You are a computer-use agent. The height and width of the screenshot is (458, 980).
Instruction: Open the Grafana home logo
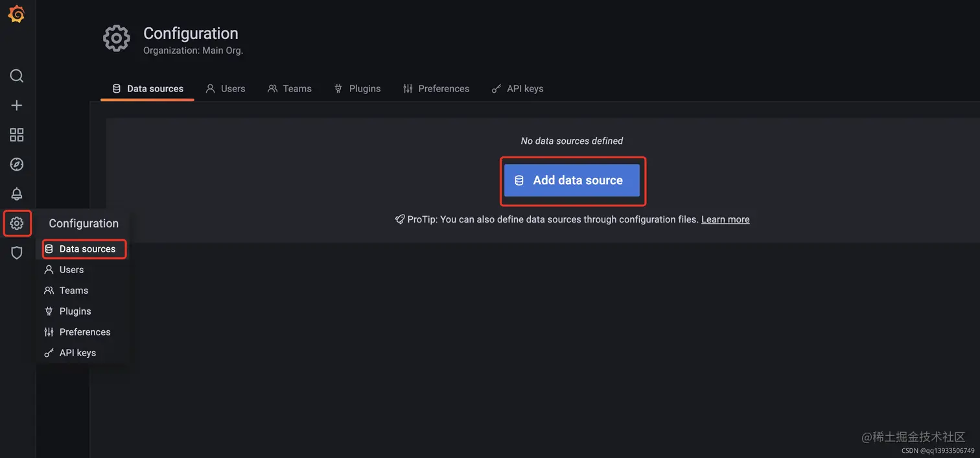point(16,14)
